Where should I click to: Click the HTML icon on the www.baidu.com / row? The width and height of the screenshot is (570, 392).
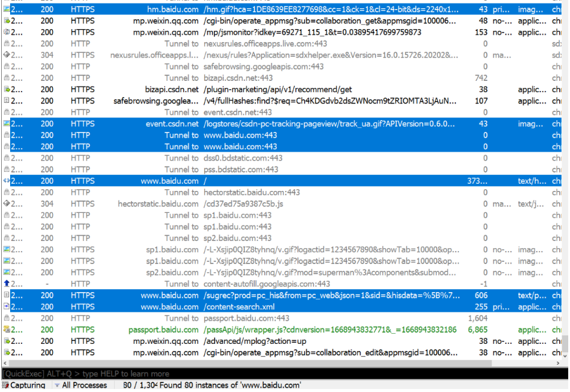(x=7, y=181)
